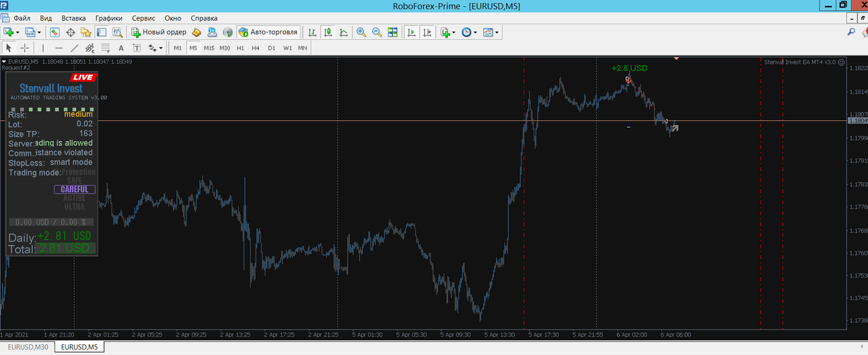Viewport: 868px width, 355px height.
Task: Set timeframe to M15
Action: click(209, 48)
